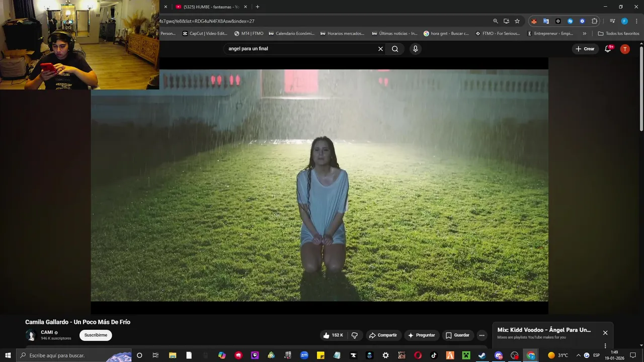Viewport: 644px width, 362px height.
Task: Click the browser address bar URL
Action: tap(207, 21)
